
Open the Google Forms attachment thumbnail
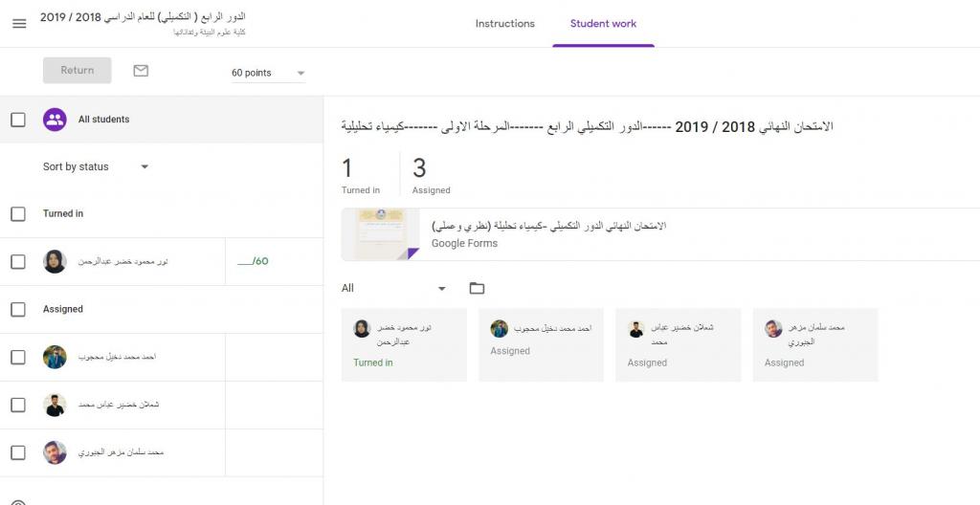click(380, 234)
